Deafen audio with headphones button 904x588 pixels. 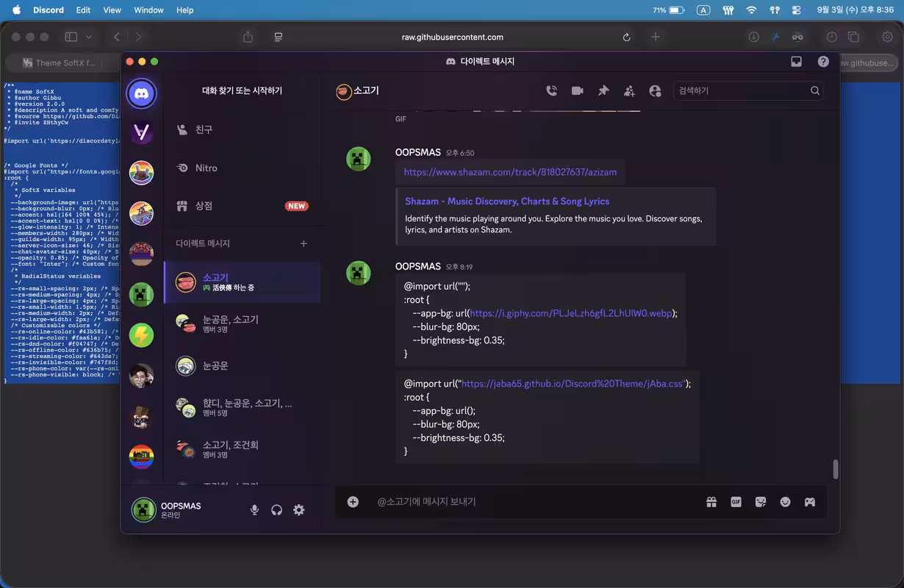(276, 509)
